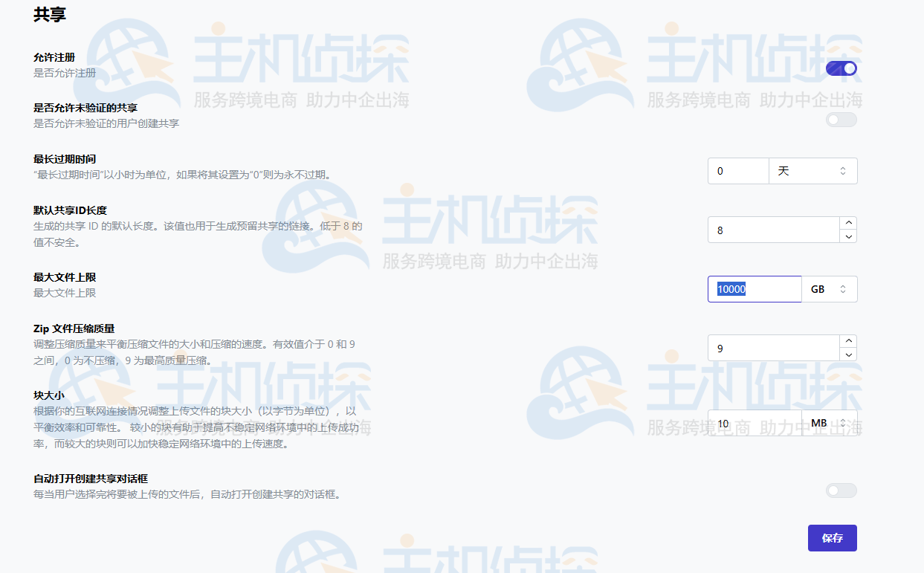This screenshot has width=924, height=573.
Task: Click the Zip 文件压缩质量 input field
Action: pyautogui.click(x=774, y=348)
